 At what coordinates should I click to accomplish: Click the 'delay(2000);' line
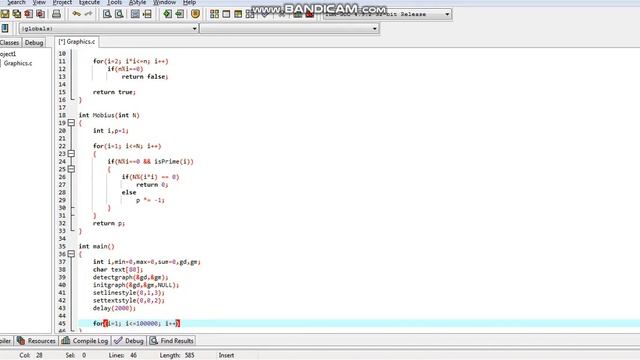point(114,308)
